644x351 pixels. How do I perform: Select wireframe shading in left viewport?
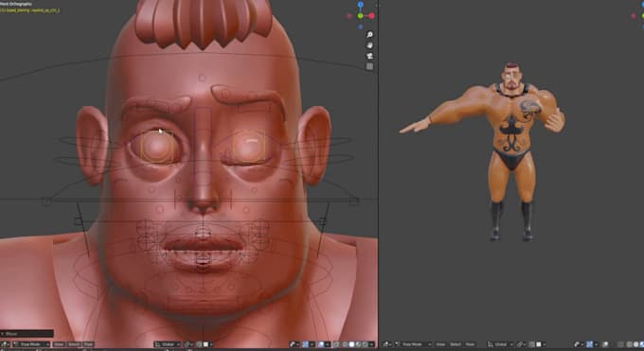click(345, 344)
